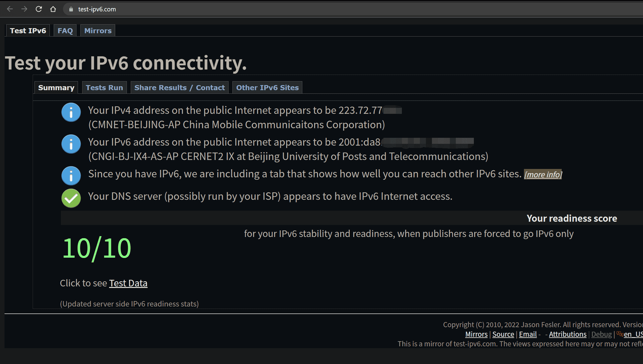Click the browser back arrow
The width and height of the screenshot is (643, 364).
click(10, 9)
